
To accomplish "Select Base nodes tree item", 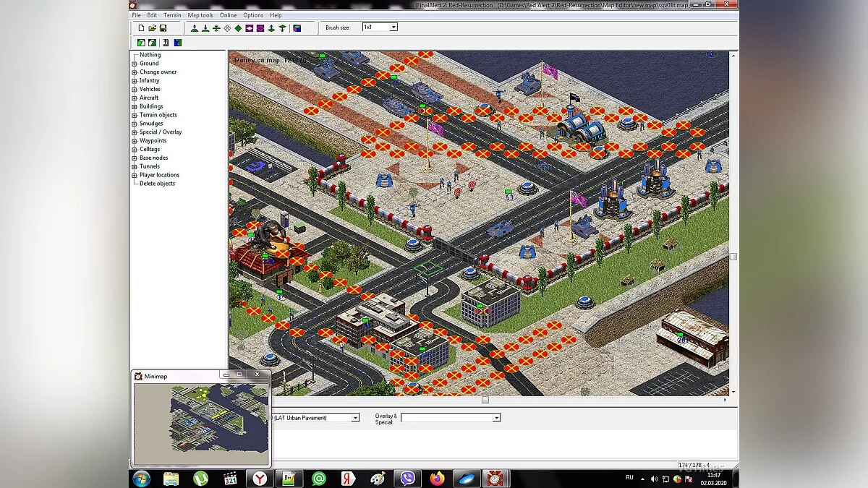I will [x=153, y=158].
